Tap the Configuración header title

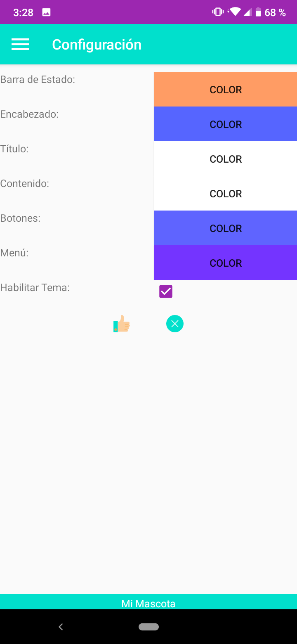[97, 45]
